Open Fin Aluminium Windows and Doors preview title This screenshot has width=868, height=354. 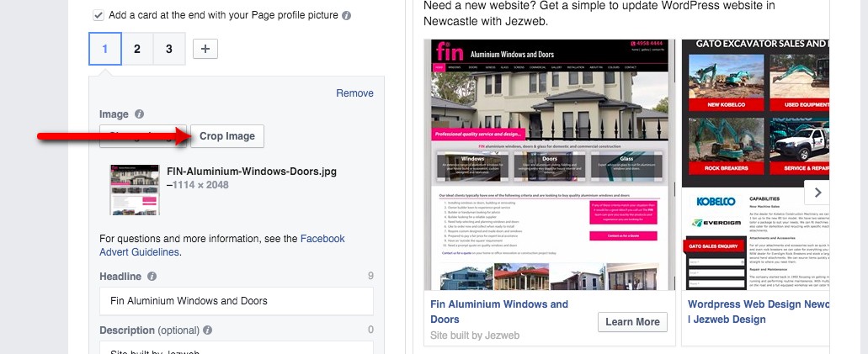(x=498, y=311)
